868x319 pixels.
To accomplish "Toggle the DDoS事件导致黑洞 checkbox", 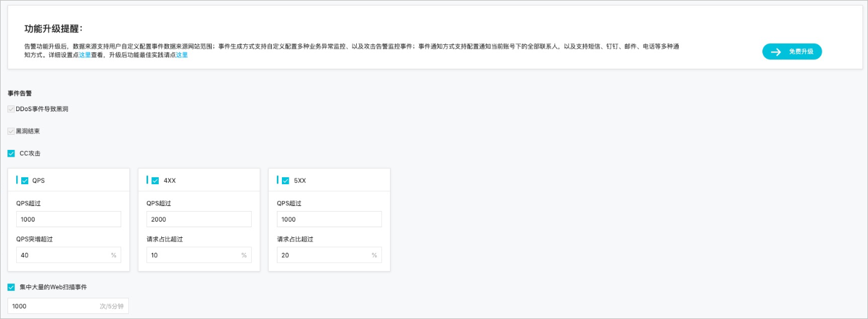I will point(11,109).
